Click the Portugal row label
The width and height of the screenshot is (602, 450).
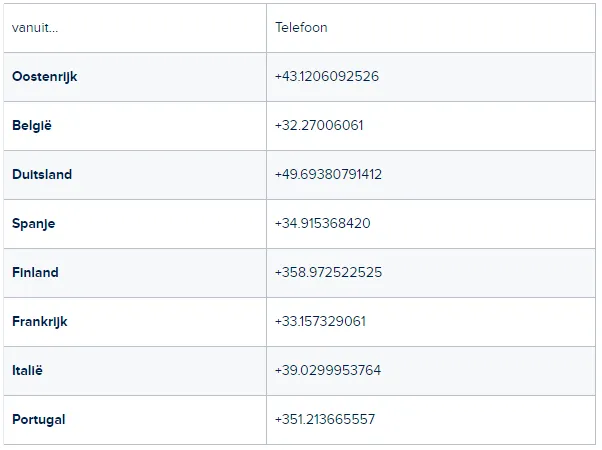point(38,420)
